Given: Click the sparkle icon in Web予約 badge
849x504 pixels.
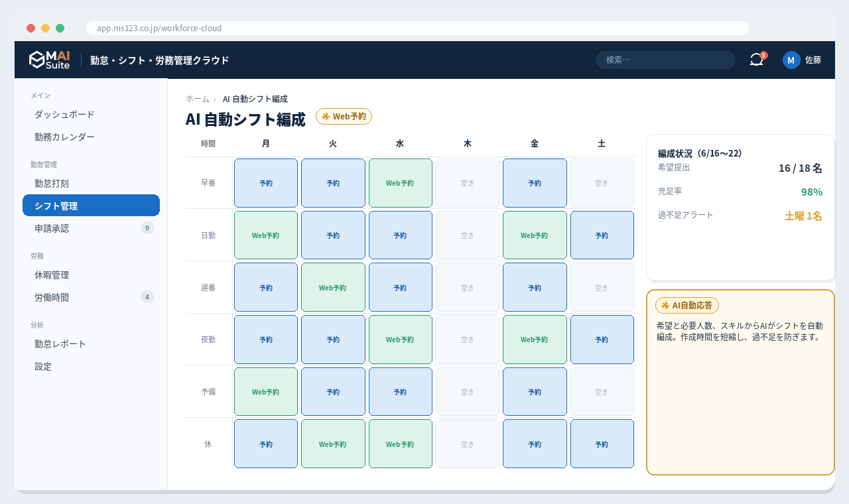Looking at the screenshot, I should [326, 116].
